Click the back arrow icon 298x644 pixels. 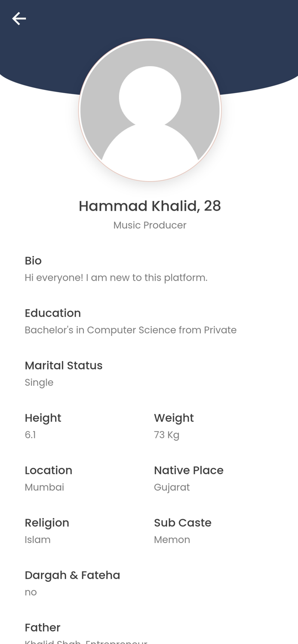pos(19,18)
